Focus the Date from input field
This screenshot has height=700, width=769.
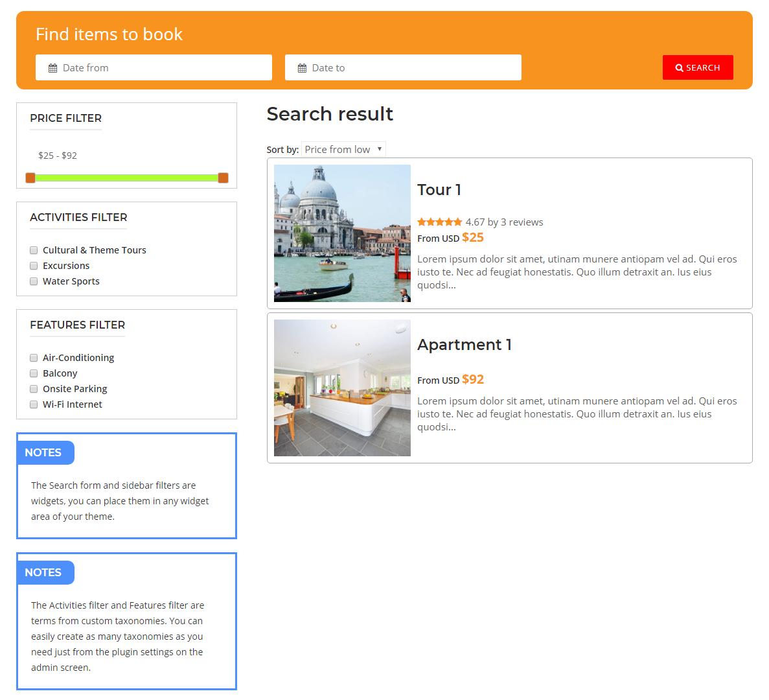(162, 68)
